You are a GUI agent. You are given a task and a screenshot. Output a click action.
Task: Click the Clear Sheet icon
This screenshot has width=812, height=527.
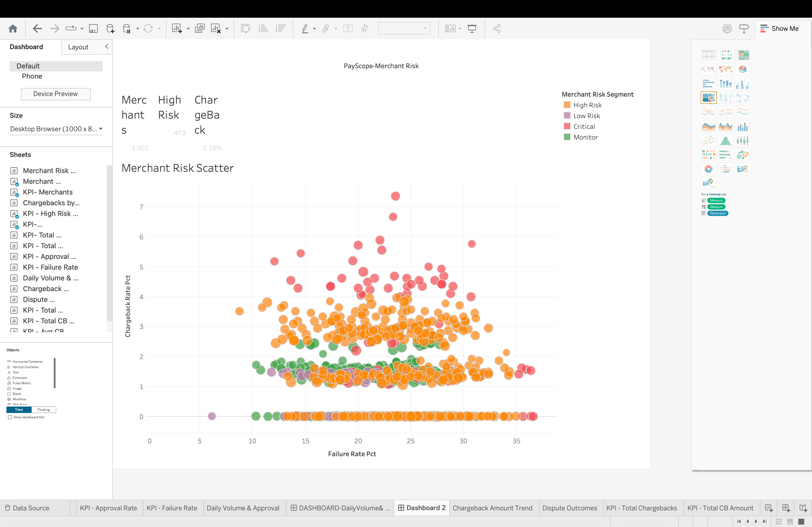(x=216, y=29)
